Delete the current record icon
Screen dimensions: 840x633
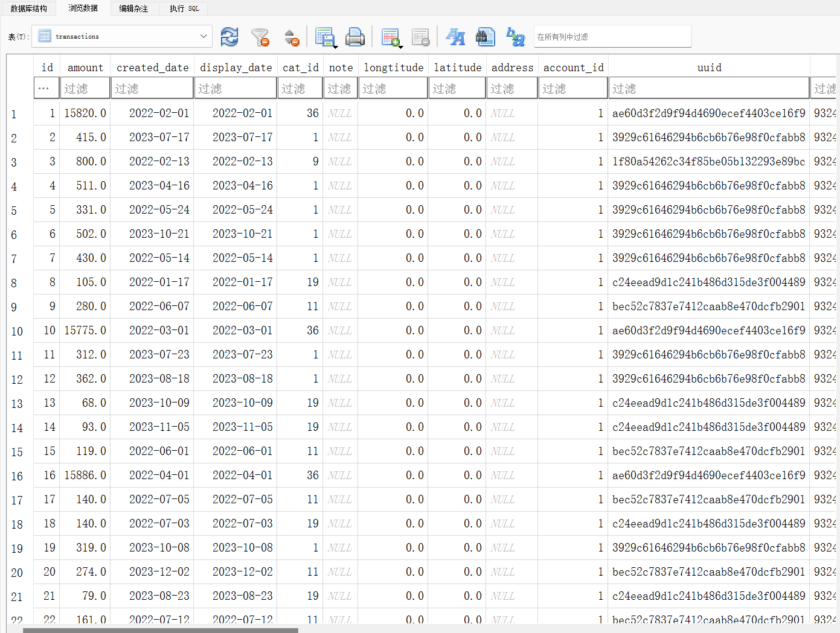[x=420, y=37]
